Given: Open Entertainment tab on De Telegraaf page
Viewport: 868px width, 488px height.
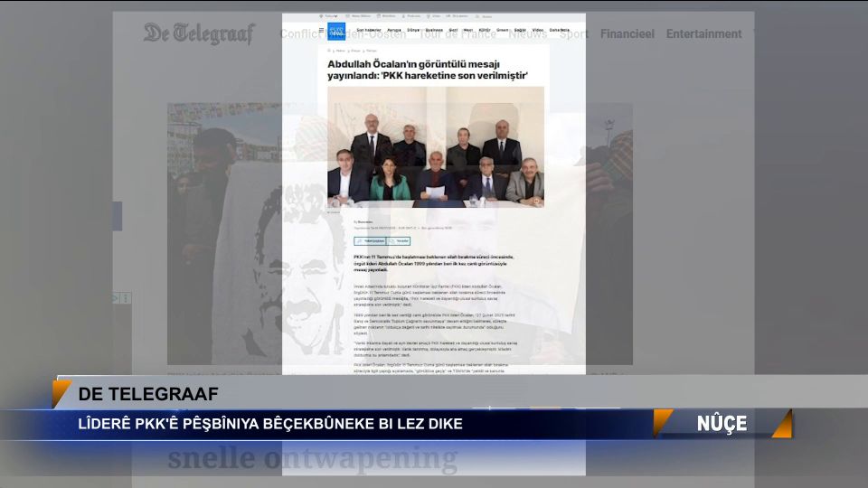Looking at the screenshot, I should [703, 33].
